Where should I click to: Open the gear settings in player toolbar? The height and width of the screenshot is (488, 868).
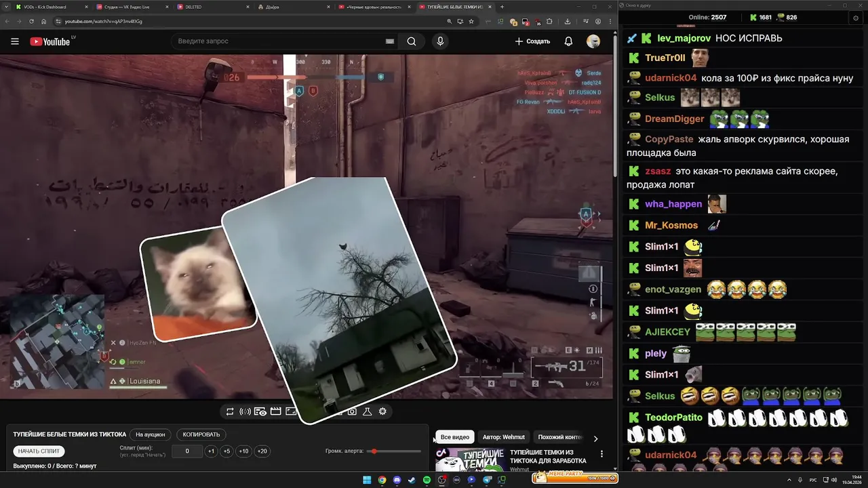coord(382,411)
